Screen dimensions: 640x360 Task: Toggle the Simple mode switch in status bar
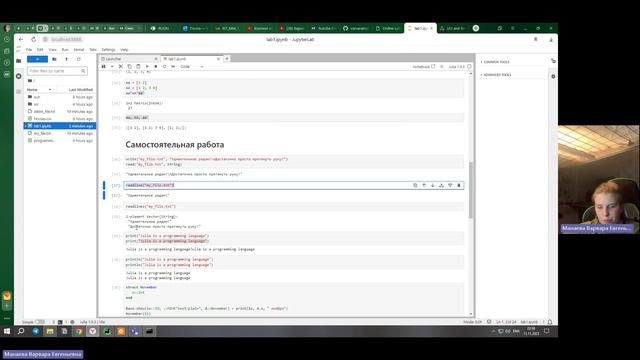pos(40,322)
